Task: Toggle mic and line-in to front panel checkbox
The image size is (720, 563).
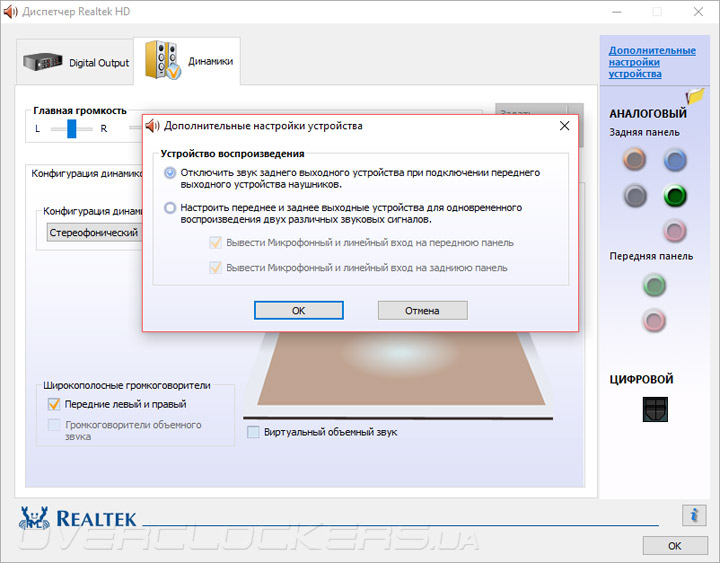Action: 215,242
